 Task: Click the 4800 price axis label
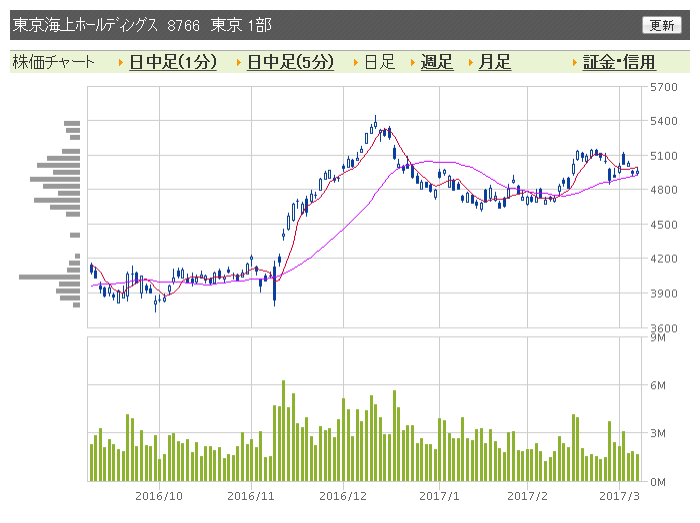point(663,190)
